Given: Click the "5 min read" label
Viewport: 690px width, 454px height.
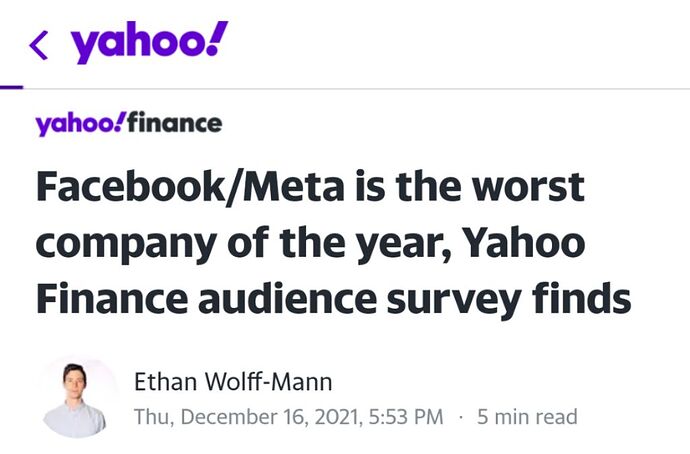Looking at the screenshot, I should tap(527, 417).
